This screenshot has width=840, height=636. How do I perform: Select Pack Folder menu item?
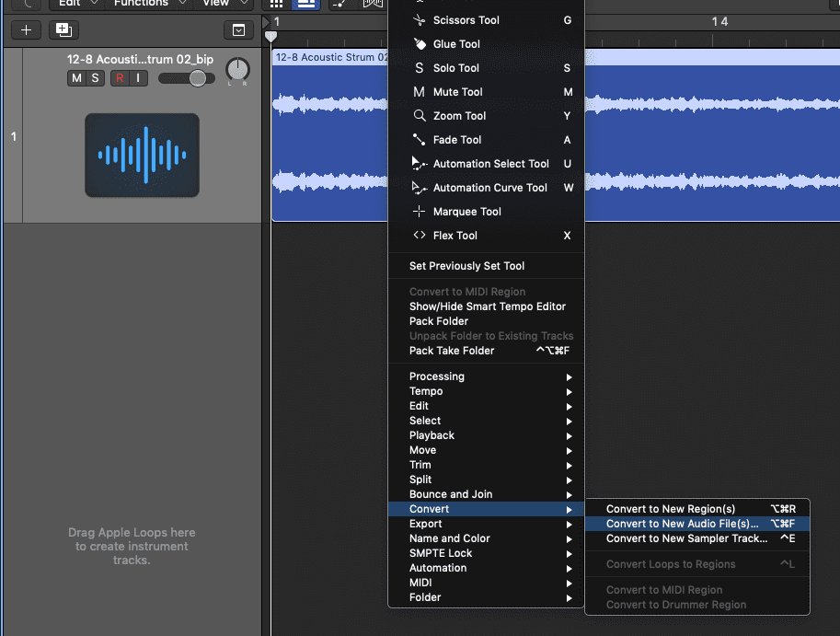(x=486, y=321)
